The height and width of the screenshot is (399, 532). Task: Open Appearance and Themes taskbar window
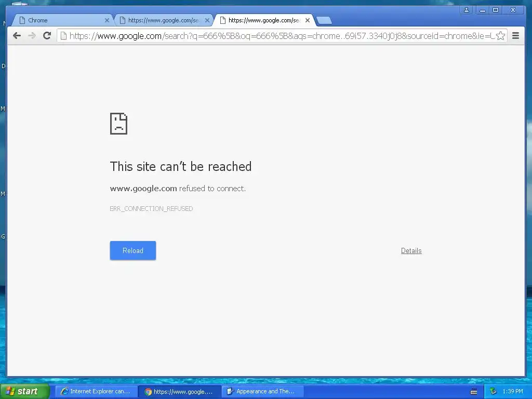pos(263,392)
